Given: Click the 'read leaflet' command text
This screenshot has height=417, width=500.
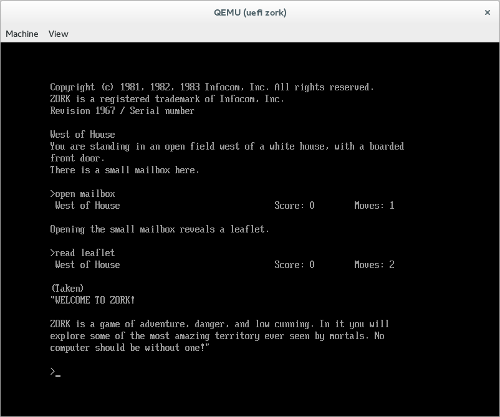Looking at the screenshot, I should click(82, 253).
